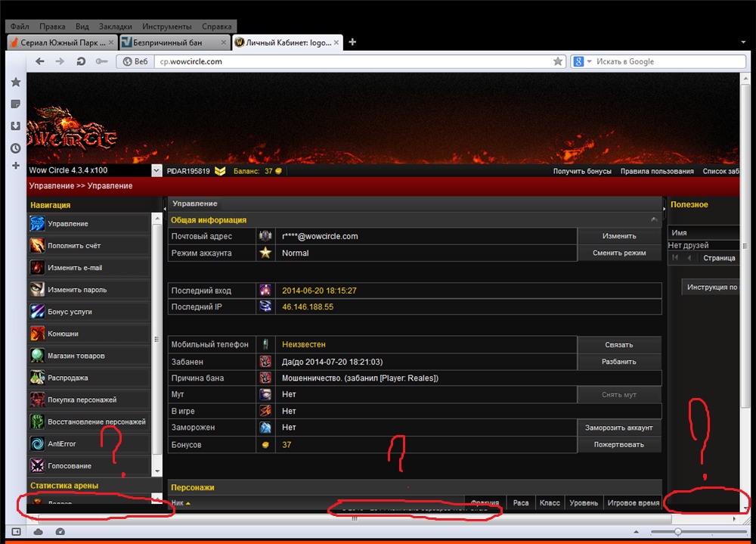The image size is (756, 544).
Task: Click the Голосование icon
Action: [37, 466]
